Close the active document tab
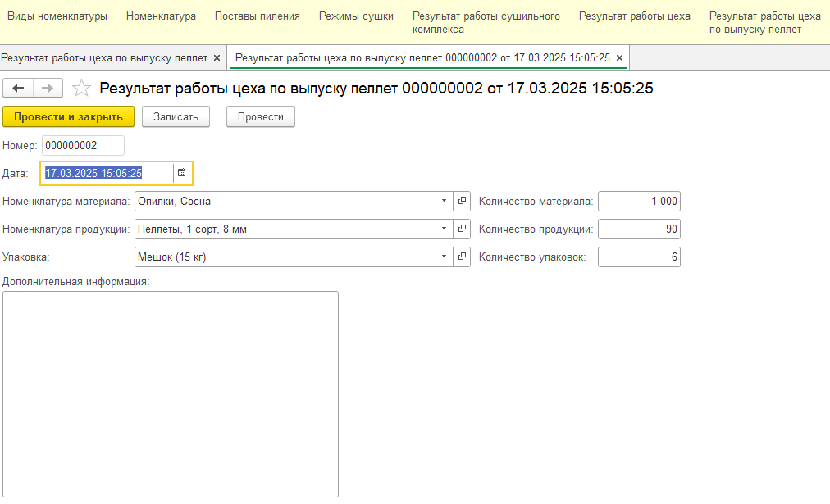Image resolution: width=830 pixels, height=504 pixels. click(x=620, y=58)
